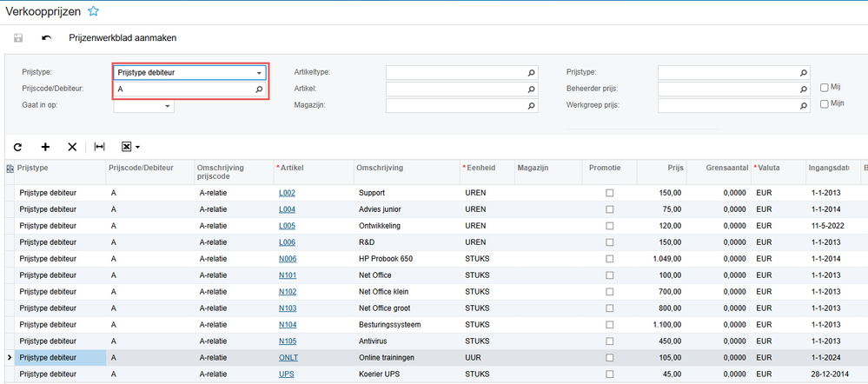Viewport: 868px width, 384px height.
Task: Enable the Mijn checkbox
Action: coord(825,104)
